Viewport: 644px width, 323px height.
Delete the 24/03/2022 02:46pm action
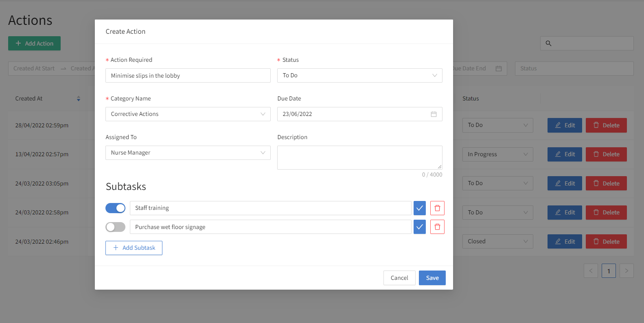point(606,242)
